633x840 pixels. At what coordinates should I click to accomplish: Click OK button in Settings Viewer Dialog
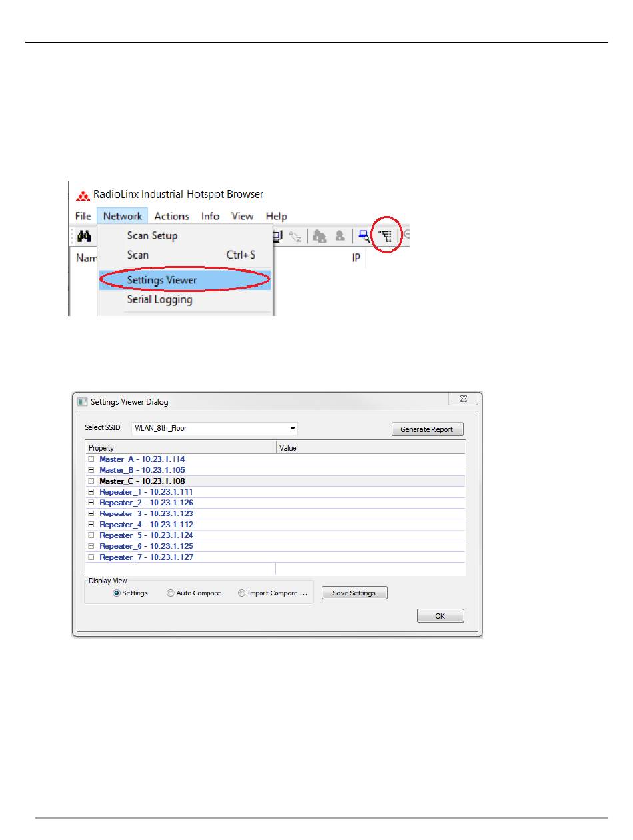click(x=440, y=616)
